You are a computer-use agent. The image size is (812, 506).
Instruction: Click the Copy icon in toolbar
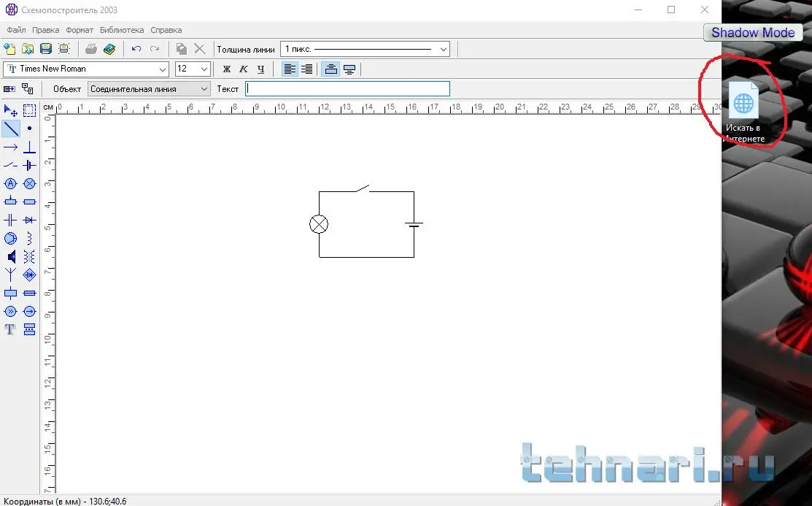pos(181,49)
